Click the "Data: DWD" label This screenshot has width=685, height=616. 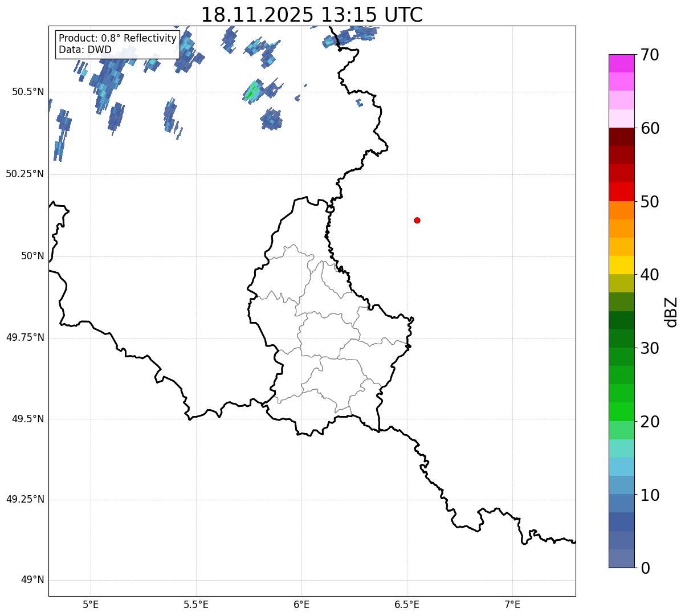click(x=85, y=50)
